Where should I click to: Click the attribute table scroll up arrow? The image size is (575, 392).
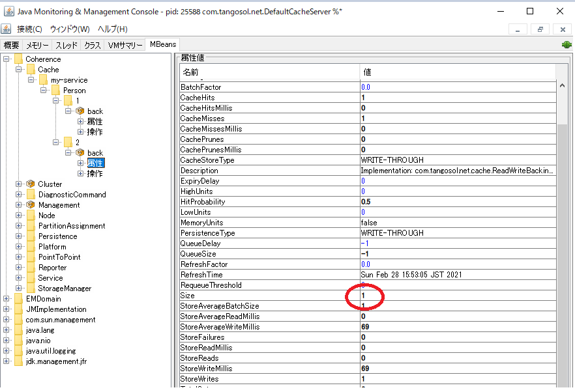[x=562, y=86]
